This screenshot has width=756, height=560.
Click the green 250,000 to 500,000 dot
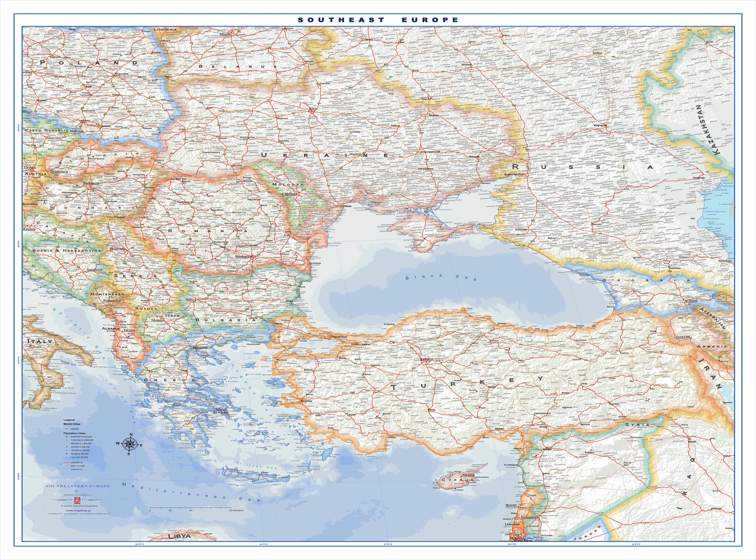point(67,447)
